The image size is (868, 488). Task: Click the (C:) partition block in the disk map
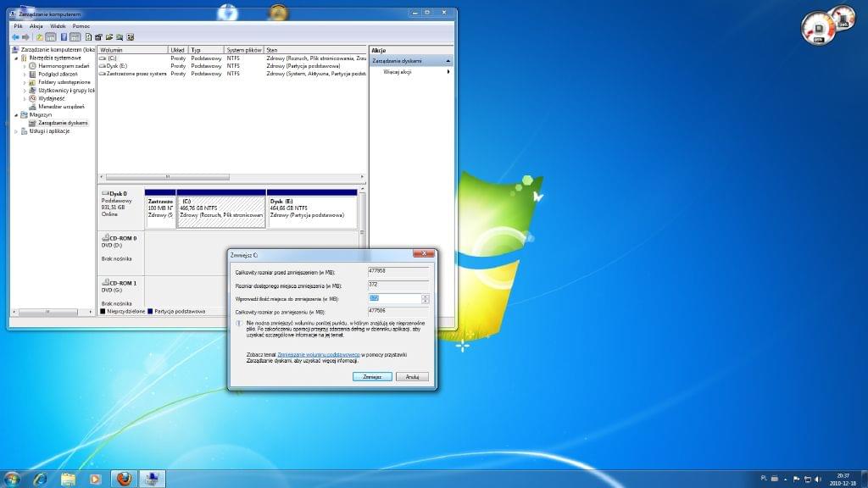point(221,208)
